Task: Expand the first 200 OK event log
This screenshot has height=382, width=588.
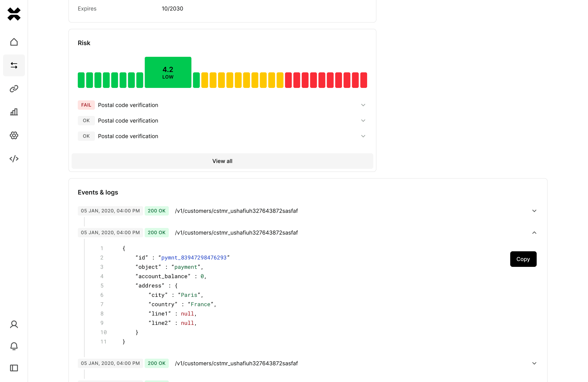Action: tap(534, 211)
